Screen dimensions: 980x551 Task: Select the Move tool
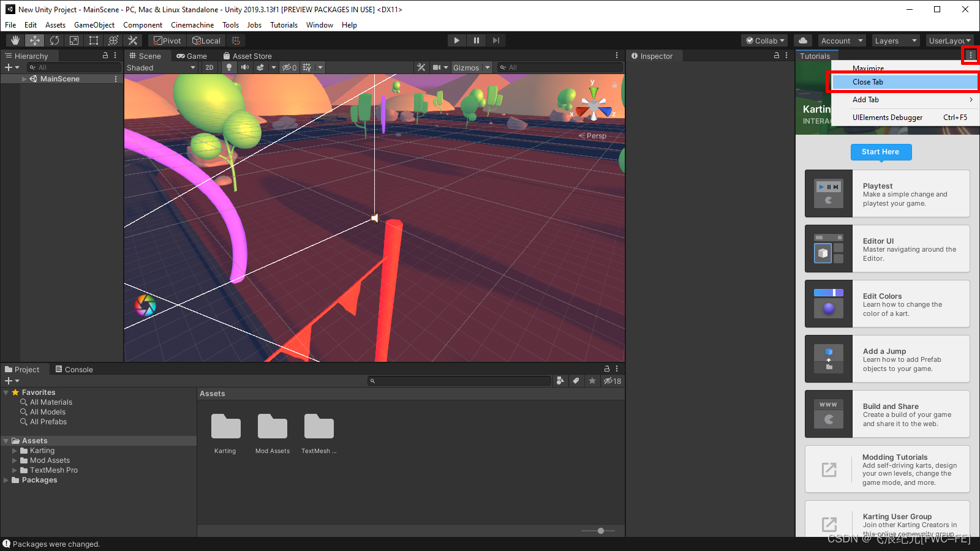click(x=35, y=40)
